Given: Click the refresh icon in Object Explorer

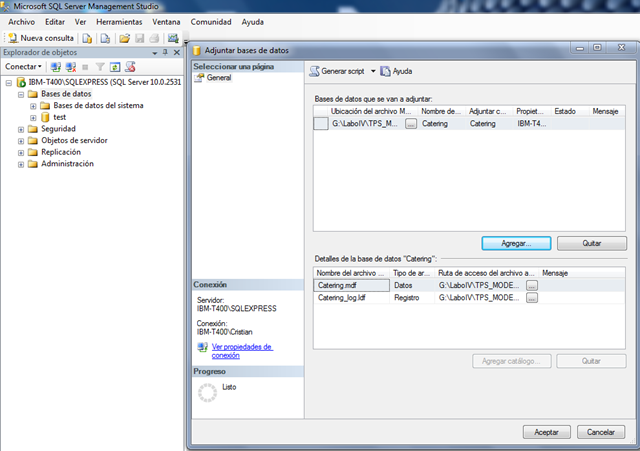Looking at the screenshot, I should click(115, 67).
